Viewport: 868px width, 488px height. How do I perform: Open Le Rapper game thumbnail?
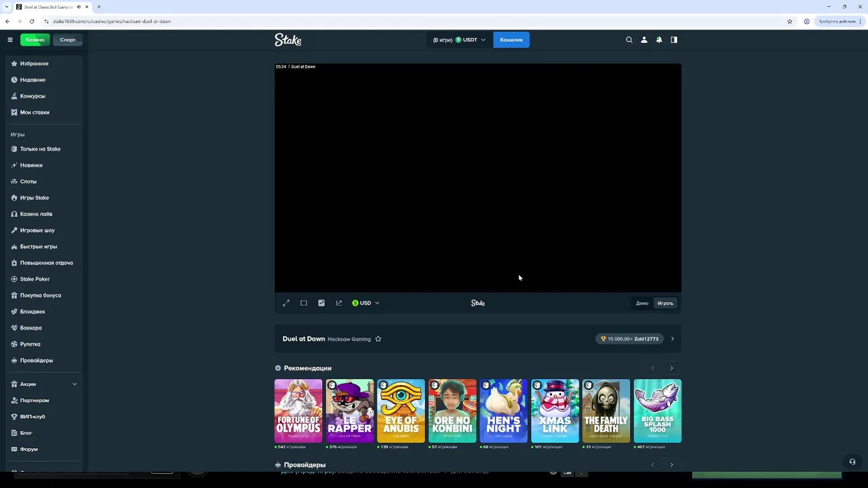pos(350,411)
